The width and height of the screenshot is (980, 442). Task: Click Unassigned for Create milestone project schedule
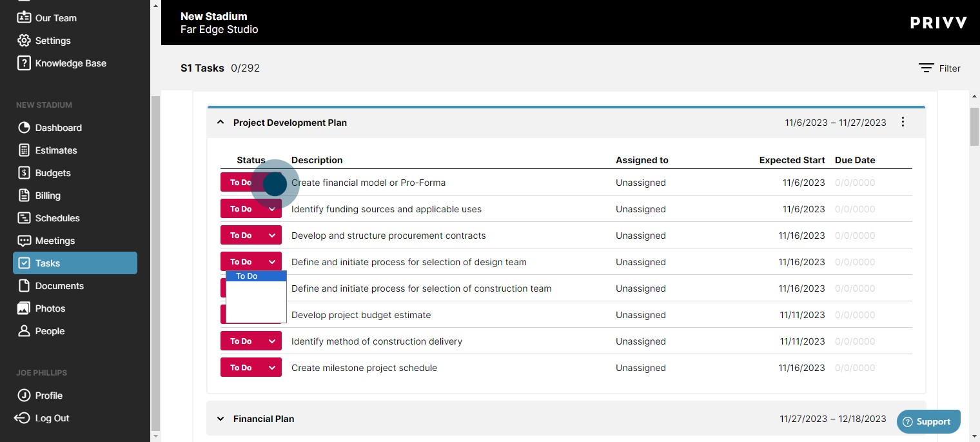641,368
